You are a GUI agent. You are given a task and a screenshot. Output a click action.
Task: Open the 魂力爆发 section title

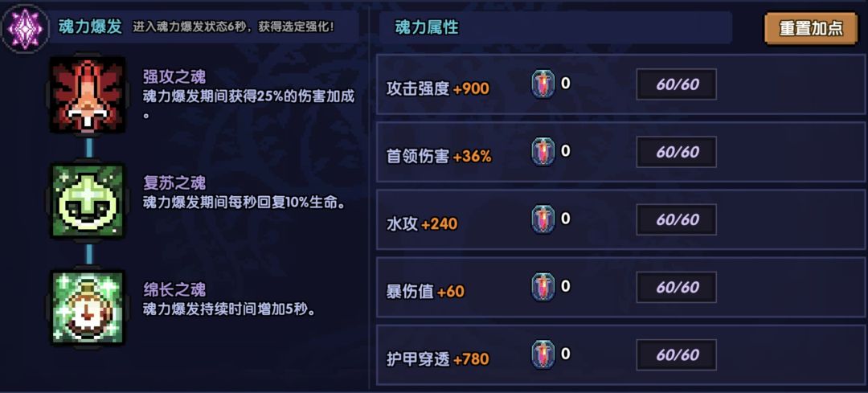point(90,27)
